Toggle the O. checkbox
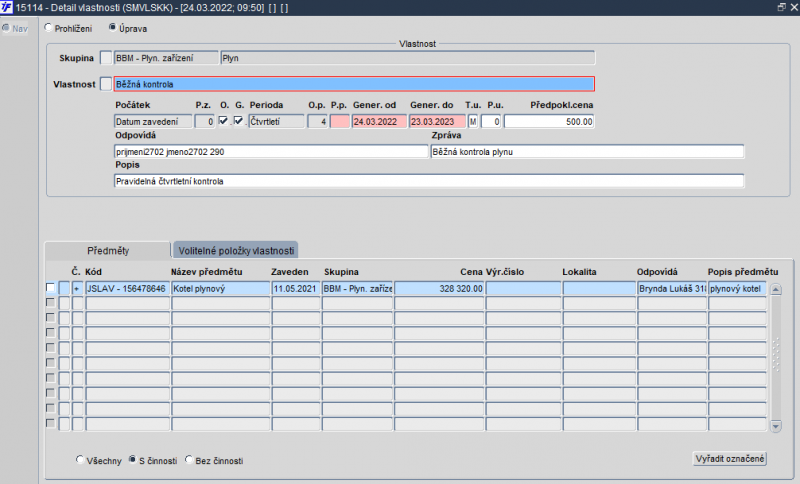 [x=223, y=121]
